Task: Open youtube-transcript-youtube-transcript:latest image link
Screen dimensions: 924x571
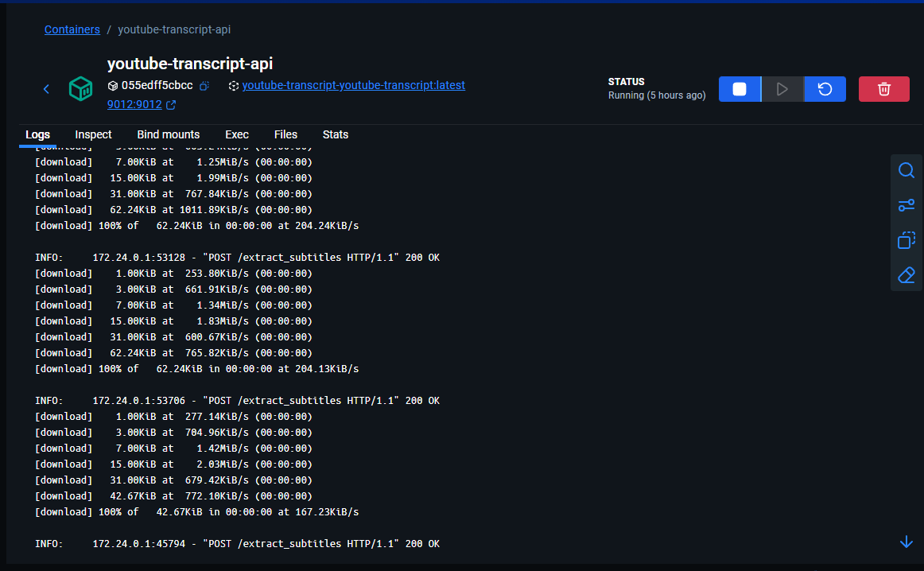Action: tap(354, 85)
